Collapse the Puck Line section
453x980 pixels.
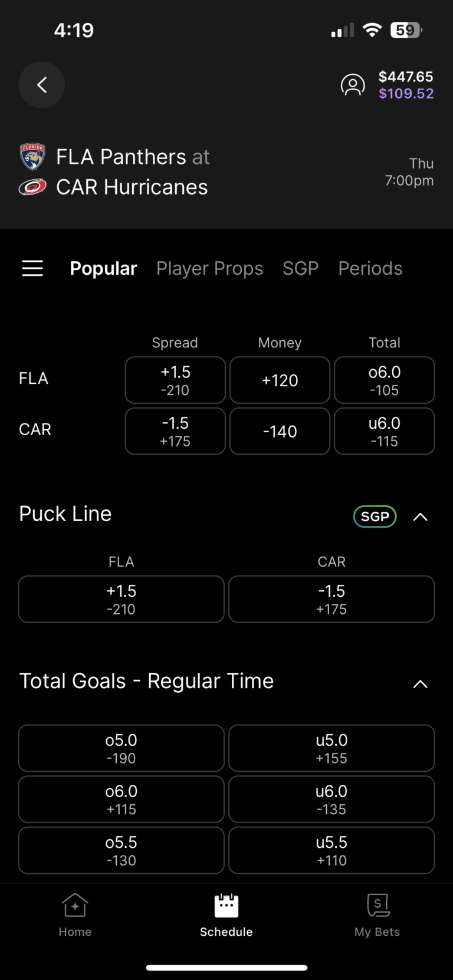(420, 517)
